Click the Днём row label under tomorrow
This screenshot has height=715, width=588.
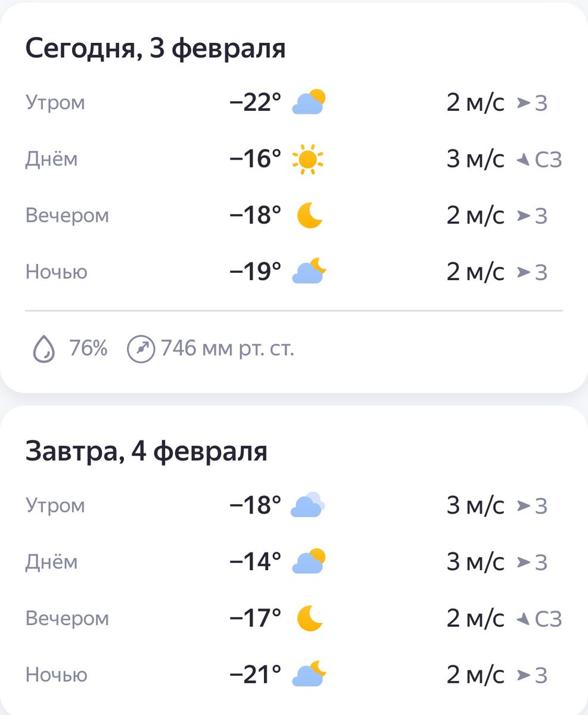click(51, 562)
